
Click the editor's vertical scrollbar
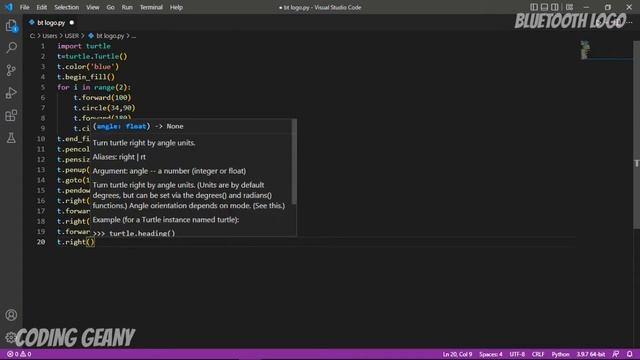pyautogui.click(x=636, y=135)
